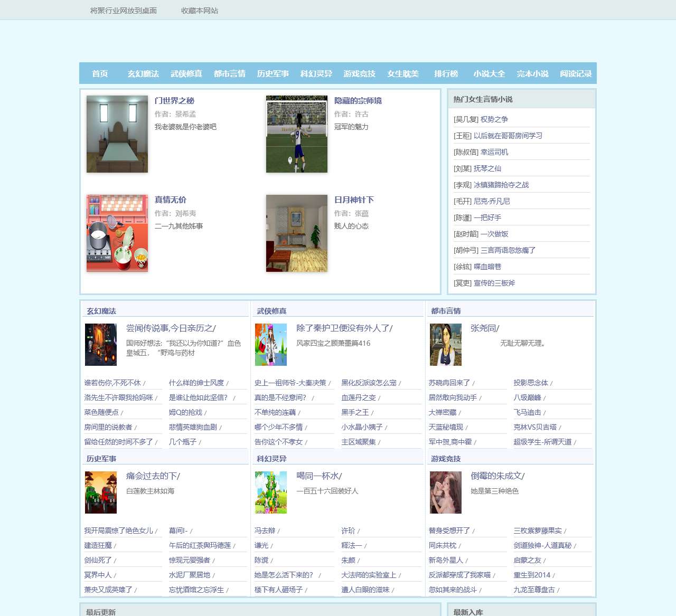Open the bedroom cover of 门世界之秘
Viewport: 676px width, 616px height.
[117, 134]
